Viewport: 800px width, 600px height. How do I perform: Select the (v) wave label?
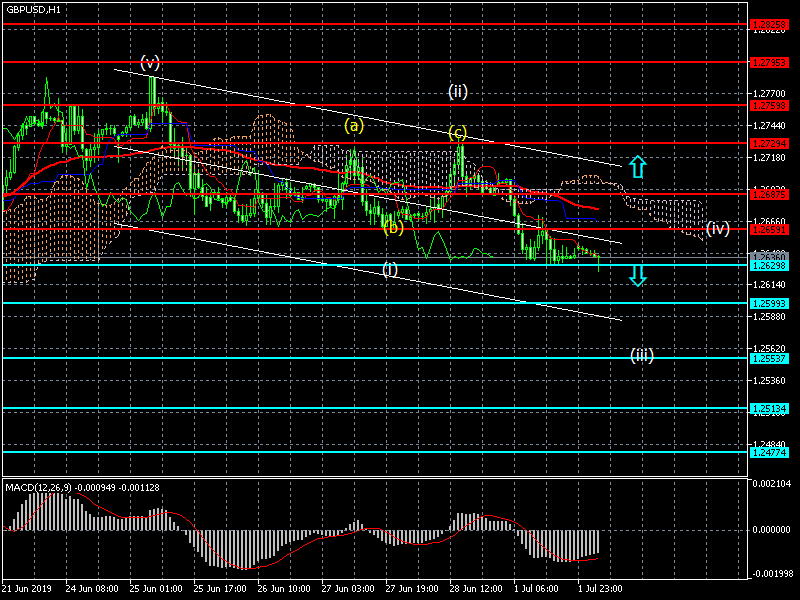click(150, 62)
